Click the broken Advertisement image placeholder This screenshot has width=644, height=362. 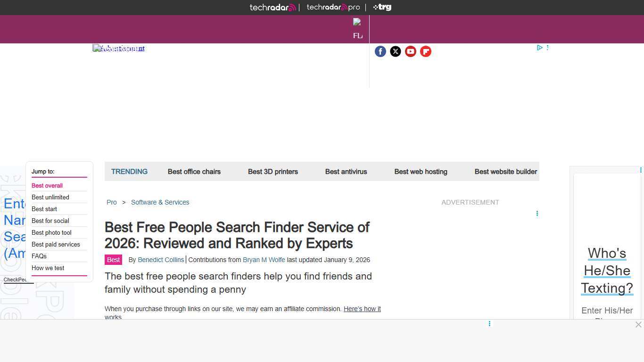118,48
